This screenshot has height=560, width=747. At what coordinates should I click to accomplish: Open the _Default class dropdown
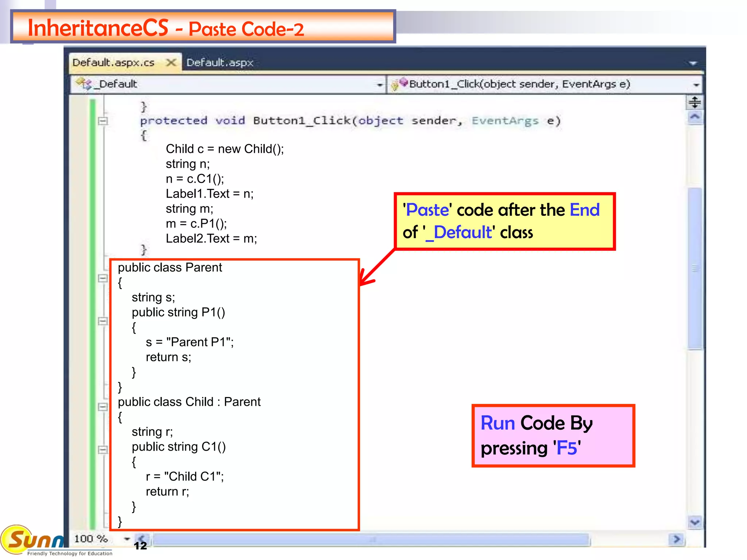tap(380, 85)
